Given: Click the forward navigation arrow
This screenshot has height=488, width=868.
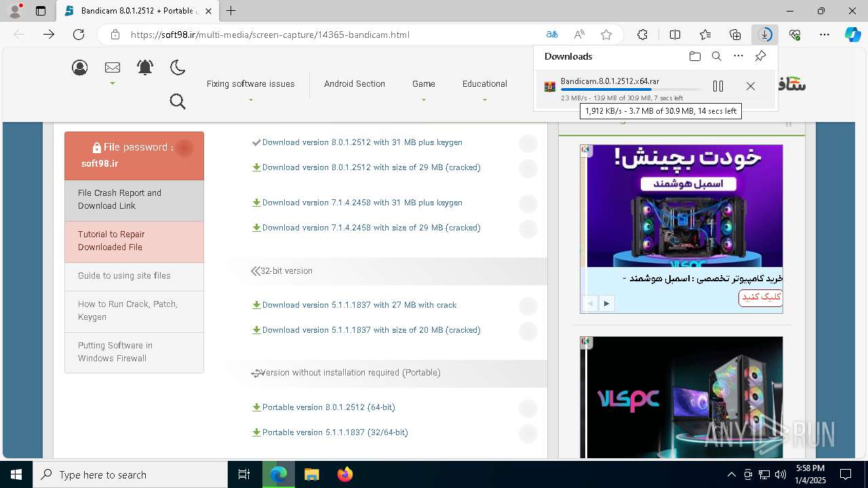Looking at the screenshot, I should [x=49, y=35].
